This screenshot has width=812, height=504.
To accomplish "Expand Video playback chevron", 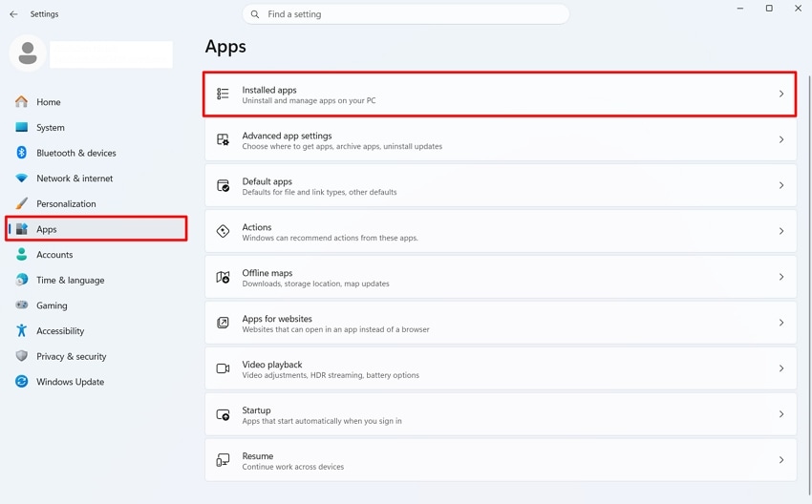I will [x=780, y=368].
